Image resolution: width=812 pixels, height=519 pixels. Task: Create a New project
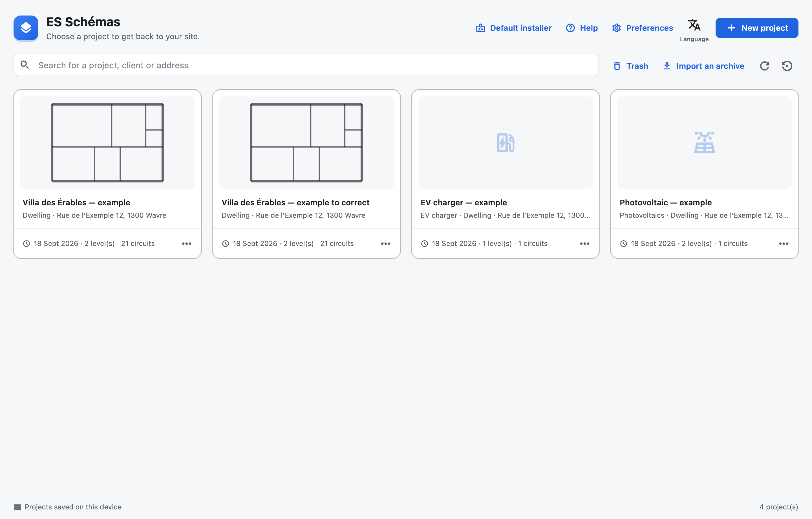pos(757,28)
